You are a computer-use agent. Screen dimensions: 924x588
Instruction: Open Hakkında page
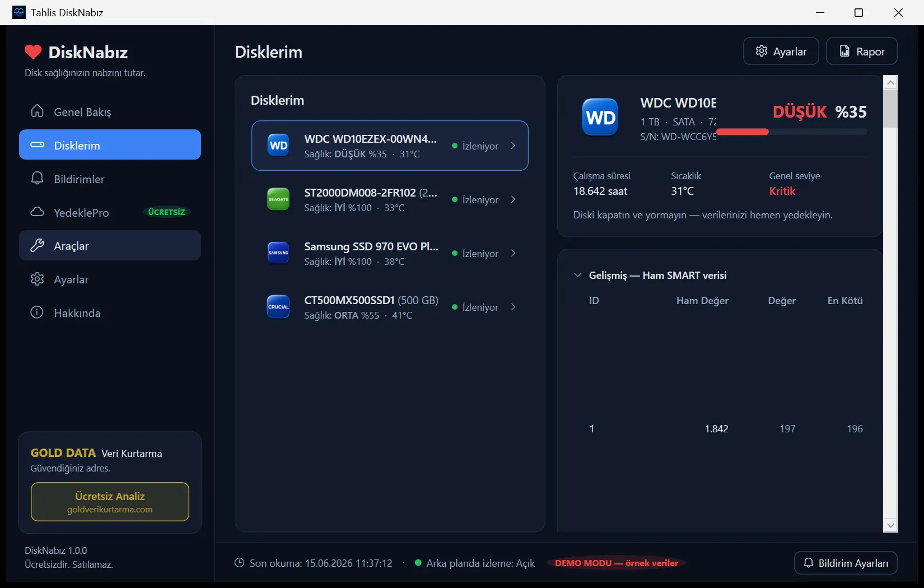click(x=110, y=312)
